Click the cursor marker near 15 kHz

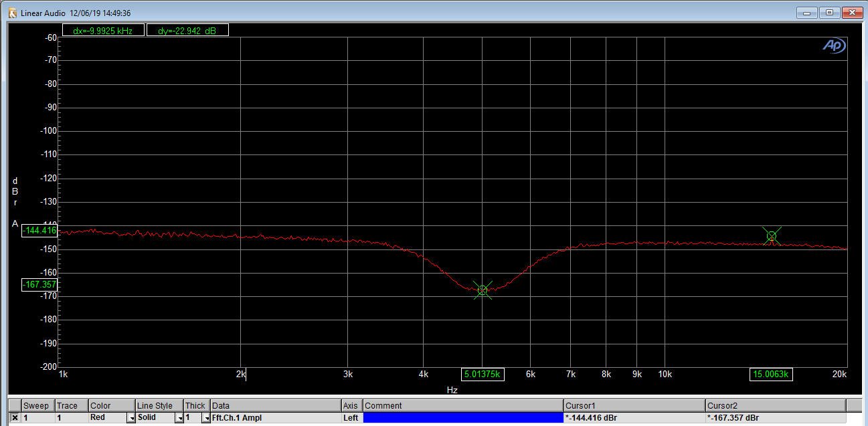click(772, 236)
